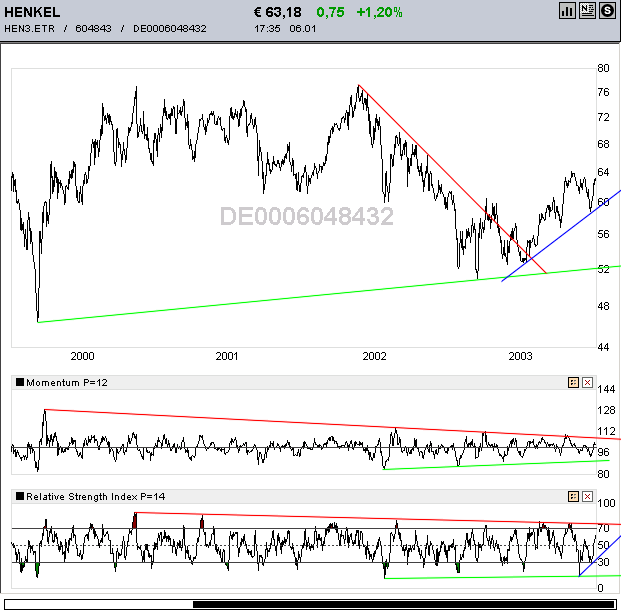Click the 2003 year axis label
621x613 pixels.
point(520,356)
